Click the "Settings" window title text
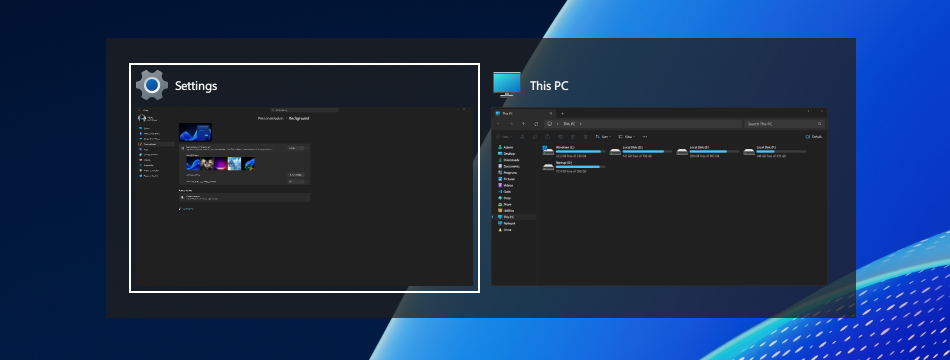The image size is (950, 360). click(196, 86)
